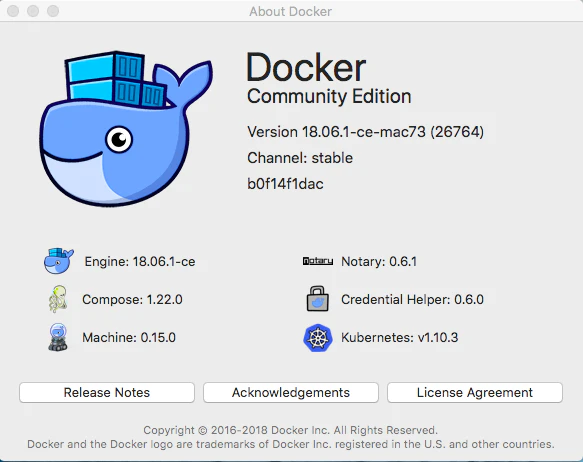Click the Machine robot icon
The width and height of the screenshot is (583, 462).
click(x=58, y=337)
